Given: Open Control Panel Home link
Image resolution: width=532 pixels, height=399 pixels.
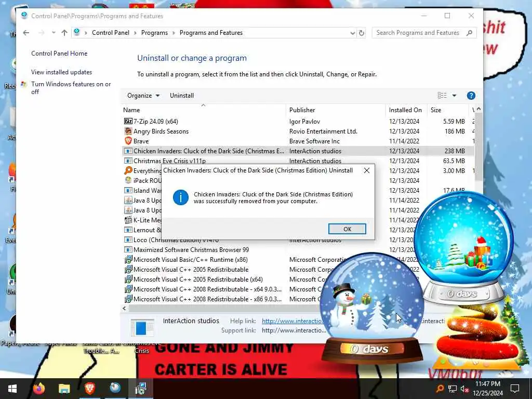Looking at the screenshot, I should (59, 54).
